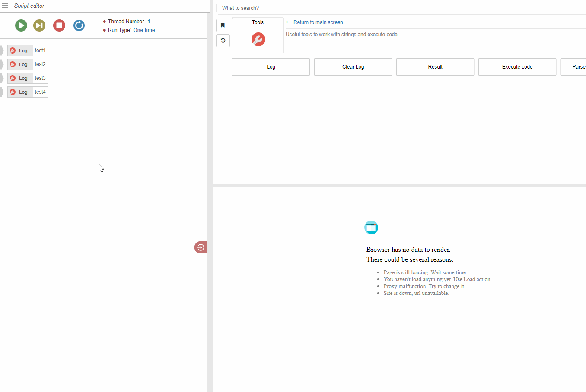Screen dimensions: 586x392
Task: Open the hamburger menu in Script editor
Action: click(5, 6)
